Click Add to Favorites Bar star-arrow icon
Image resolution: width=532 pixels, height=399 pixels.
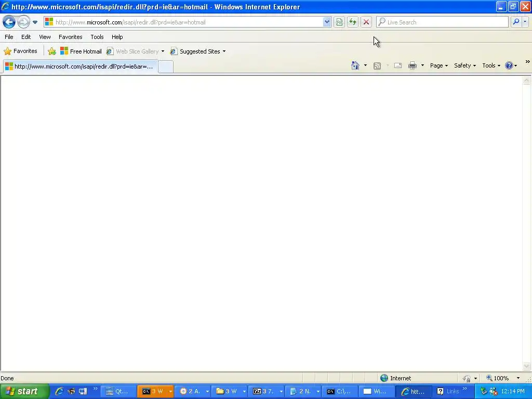pyautogui.click(x=52, y=51)
